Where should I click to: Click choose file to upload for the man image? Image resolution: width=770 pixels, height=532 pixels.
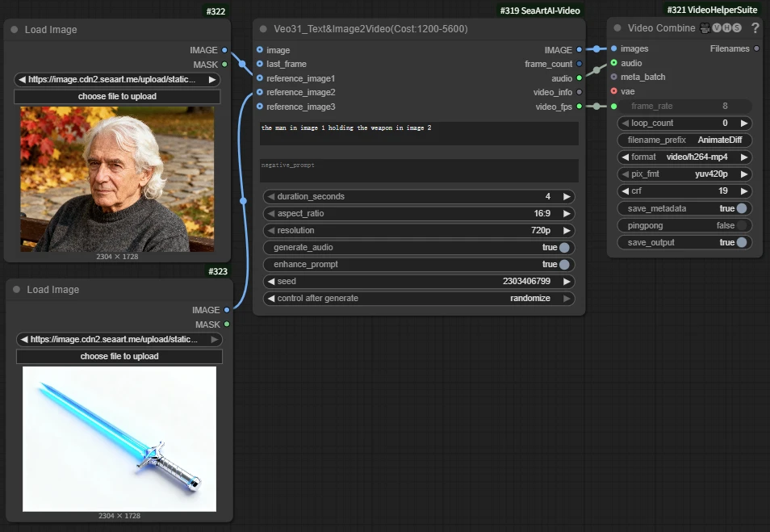point(117,97)
